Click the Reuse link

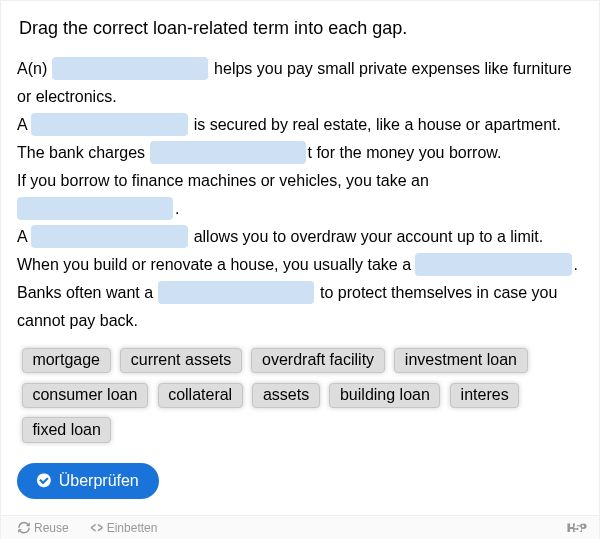pos(43,528)
